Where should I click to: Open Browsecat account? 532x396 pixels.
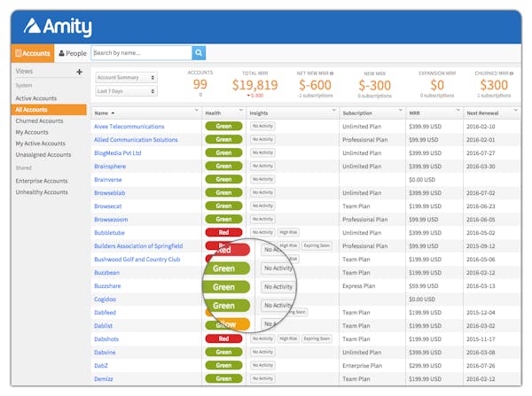(107, 206)
